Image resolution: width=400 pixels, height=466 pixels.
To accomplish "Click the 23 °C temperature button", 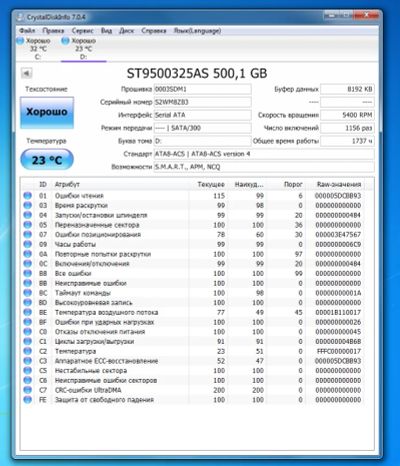I will pos(47,160).
